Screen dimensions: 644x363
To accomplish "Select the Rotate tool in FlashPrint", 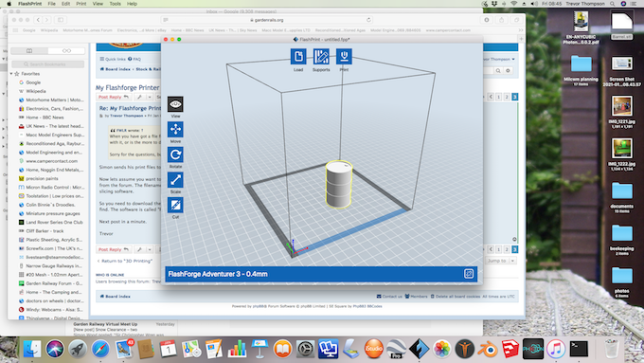I will pyautogui.click(x=175, y=154).
